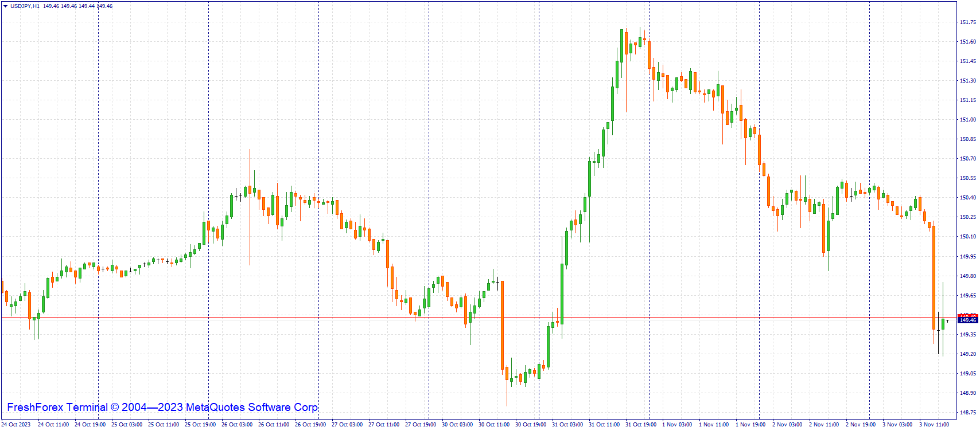980x431 pixels.
Task: Click the 31 Oct 19:00 time label
Action: [x=641, y=425]
